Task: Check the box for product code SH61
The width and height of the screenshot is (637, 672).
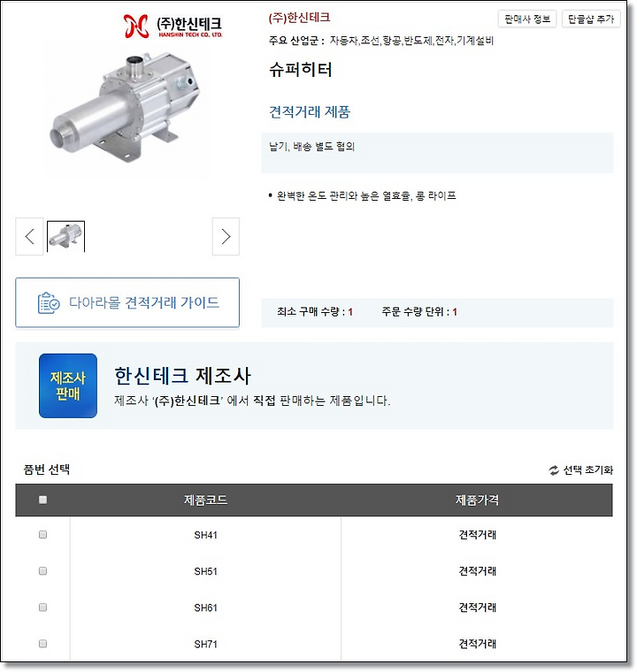Action: [x=42, y=607]
